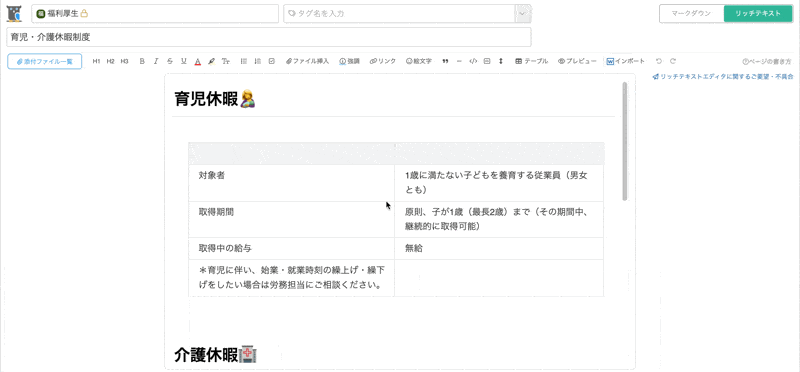Click the 無給 table cell

499,249
